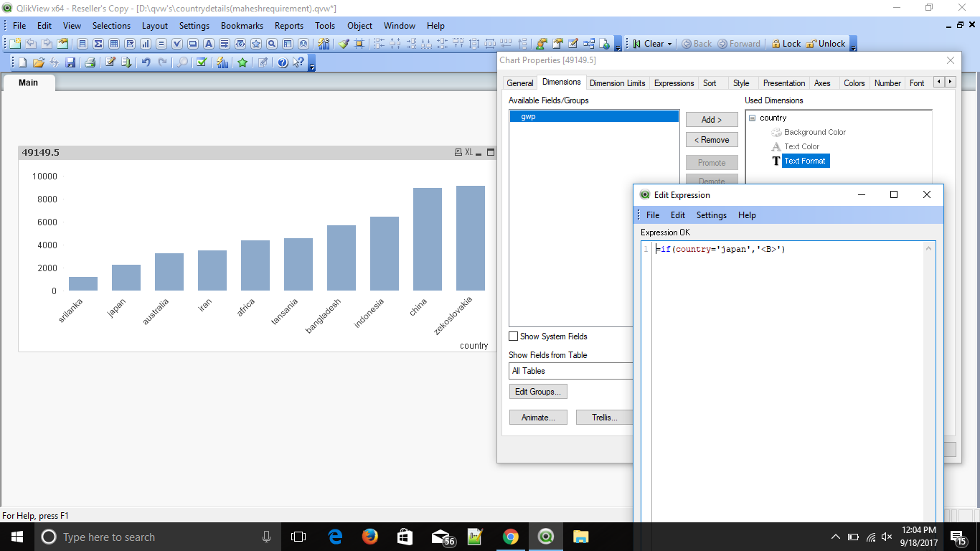The width and height of the screenshot is (980, 551).
Task: Toggle the Show System Fields checkbox
Action: [x=513, y=336]
